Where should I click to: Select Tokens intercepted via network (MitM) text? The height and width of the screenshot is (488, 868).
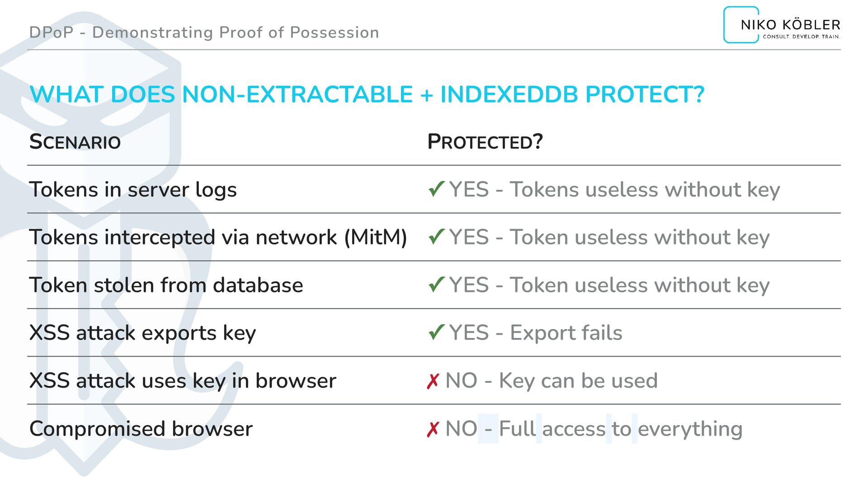(218, 237)
